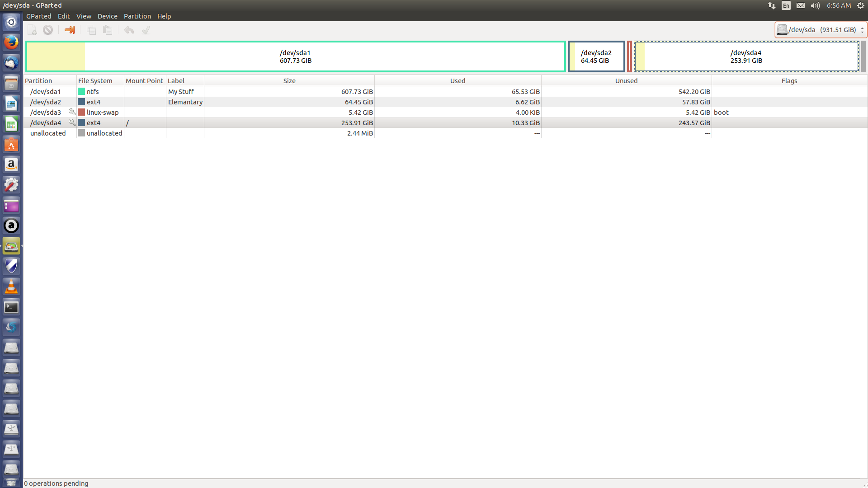Click the linux-swap red color swatch
The height and width of the screenshot is (488, 868).
click(81, 112)
